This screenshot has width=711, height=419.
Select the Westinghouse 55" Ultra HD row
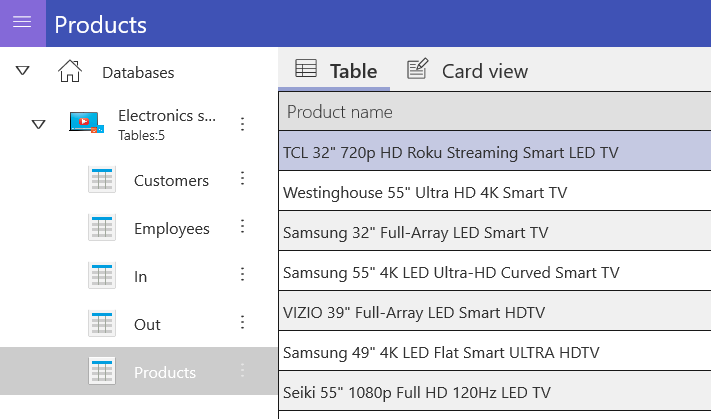coord(495,192)
